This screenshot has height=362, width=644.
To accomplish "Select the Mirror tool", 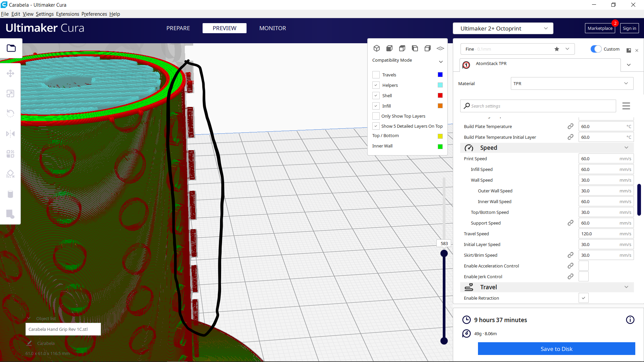I will point(10,134).
